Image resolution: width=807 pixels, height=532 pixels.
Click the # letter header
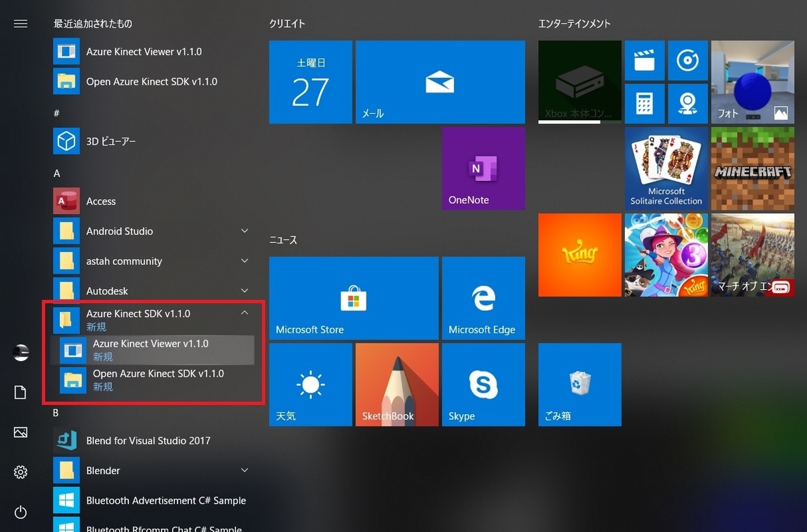[x=56, y=113]
